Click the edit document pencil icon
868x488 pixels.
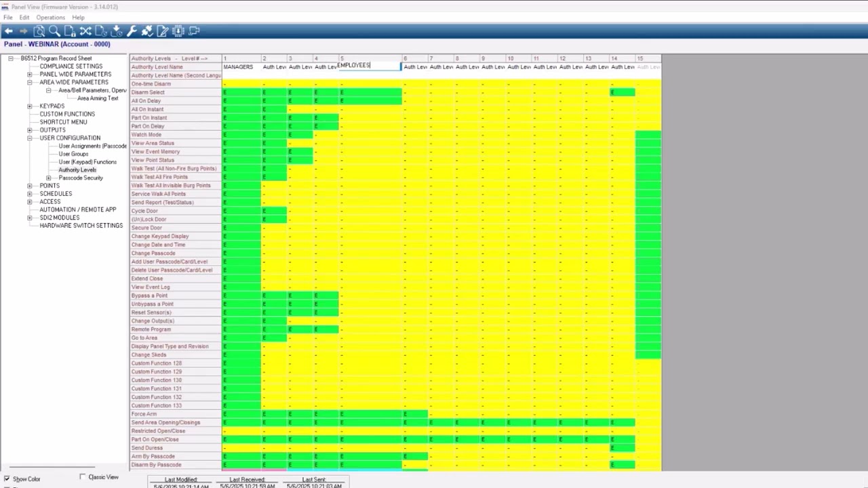163,30
